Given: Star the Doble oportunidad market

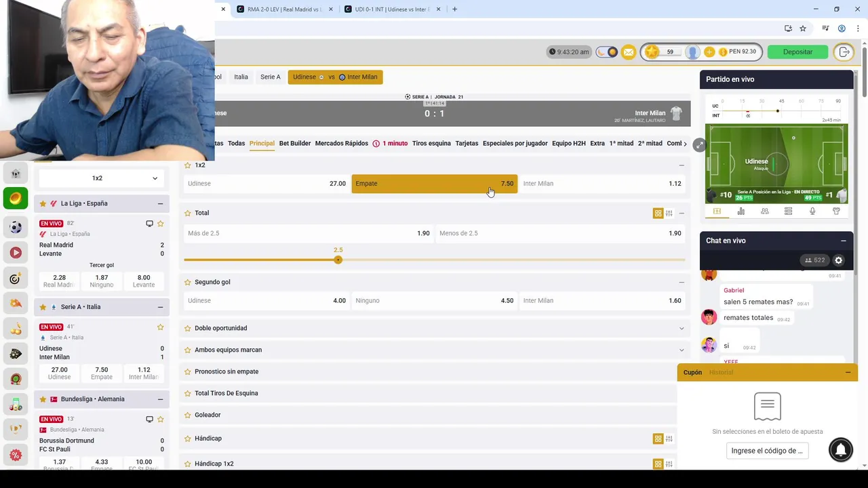Looking at the screenshot, I should 188,328.
